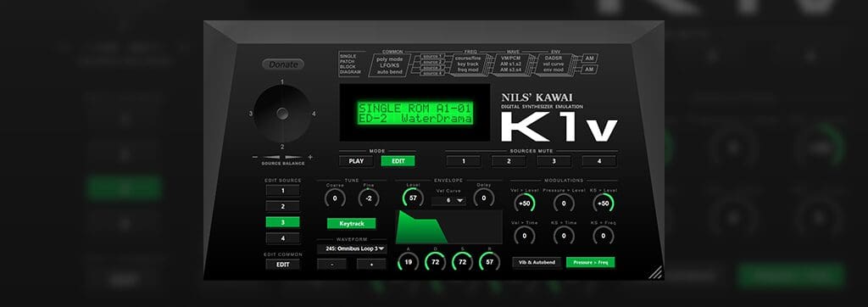The height and width of the screenshot is (307, 868).
Task: Click the window resize grip corner
Action: tap(655, 272)
